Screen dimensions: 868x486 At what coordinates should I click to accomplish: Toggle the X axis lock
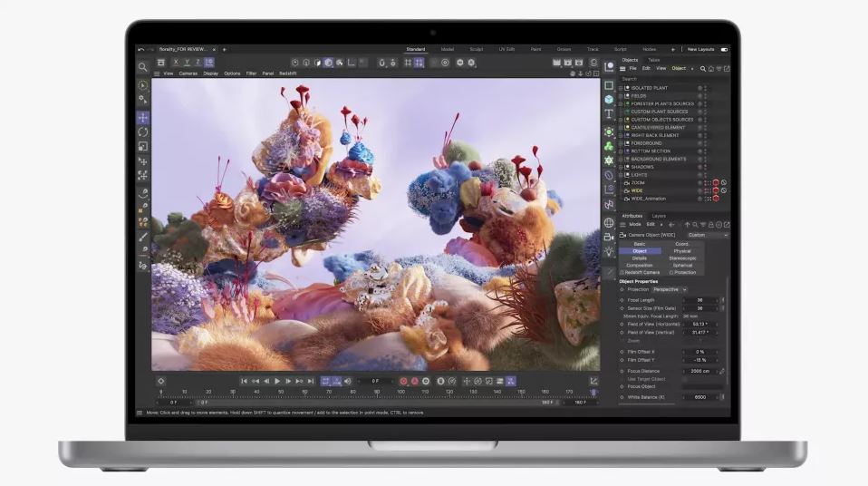click(x=176, y=63)
